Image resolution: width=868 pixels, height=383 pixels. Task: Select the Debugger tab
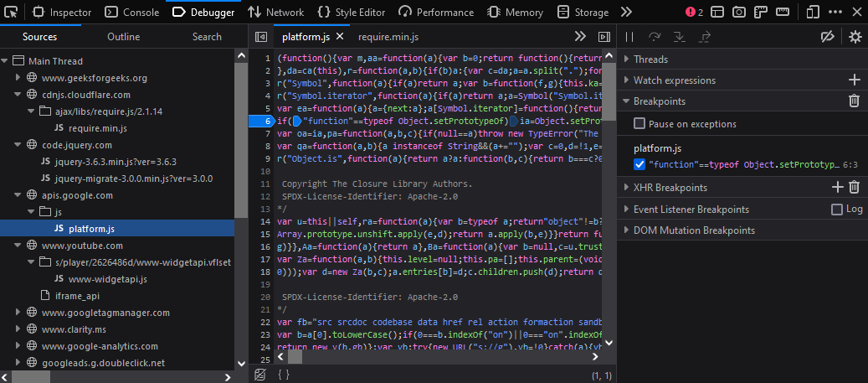point(203,12)
